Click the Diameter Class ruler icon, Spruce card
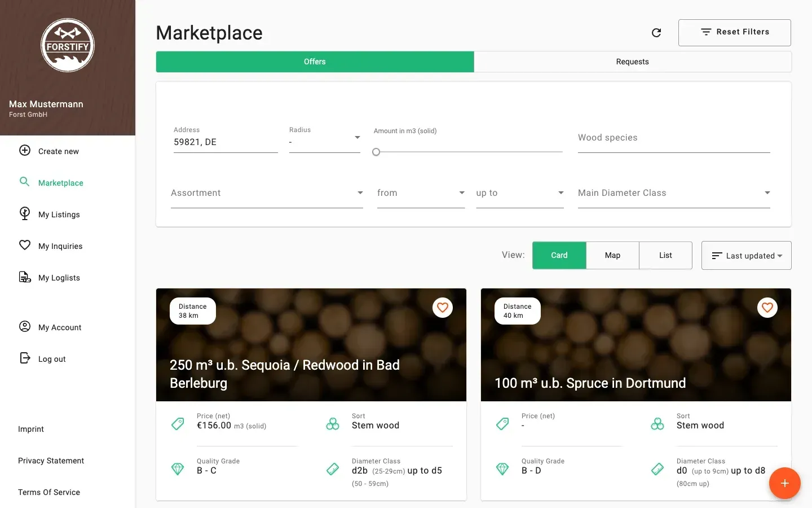 click(x=657, y=469)
